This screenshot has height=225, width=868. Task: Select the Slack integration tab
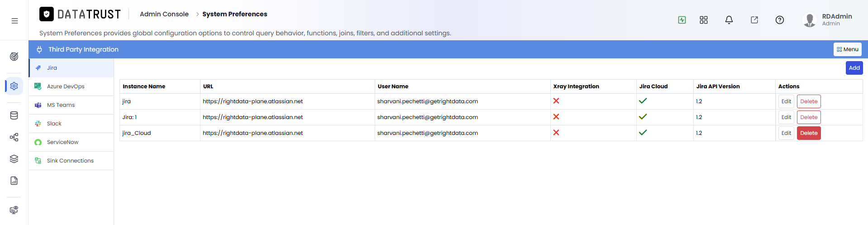[x=72, y=124]
